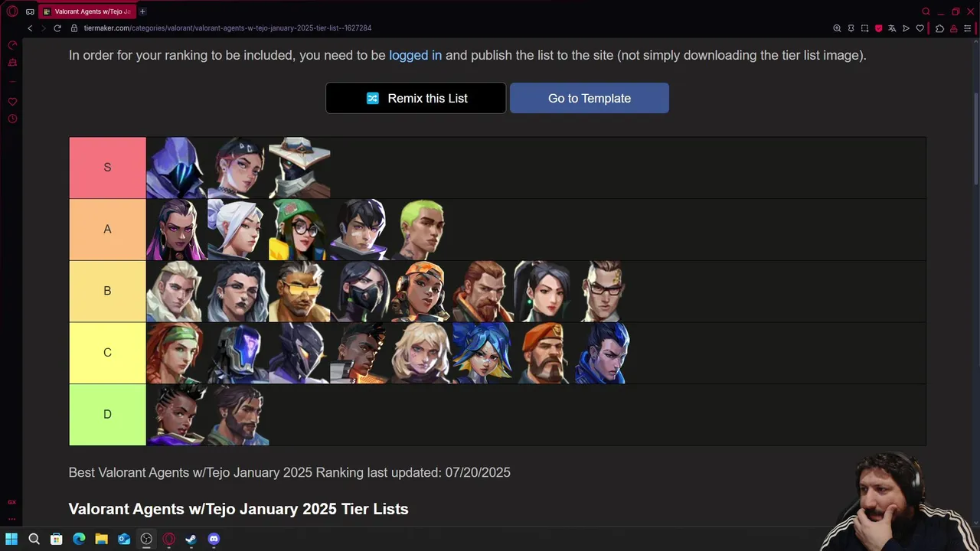Open Easy Setup sliders icon
This screenshot has height=551, width=980.
(968, 28)
